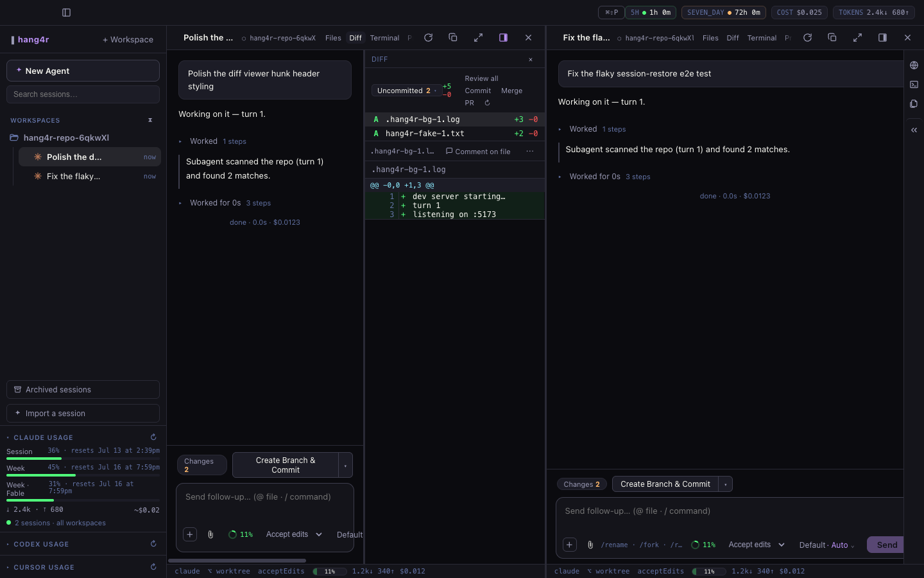Expand Polish session pane to fullscreen
This screenshot has width=924, height=578.
point(478,38)
